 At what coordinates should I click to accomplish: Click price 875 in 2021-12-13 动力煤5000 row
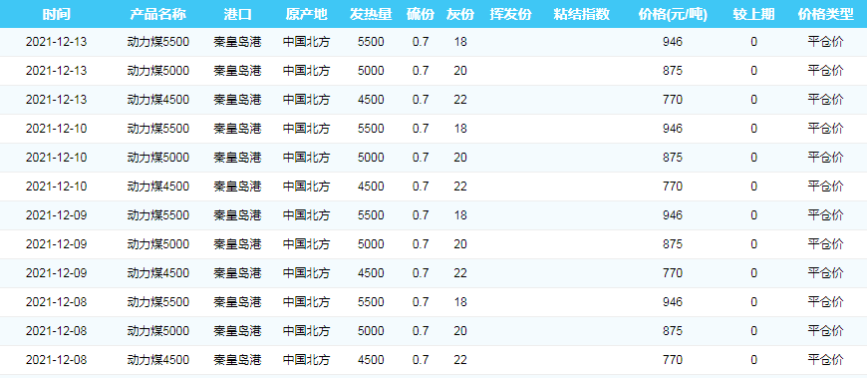tap(673, 71)
